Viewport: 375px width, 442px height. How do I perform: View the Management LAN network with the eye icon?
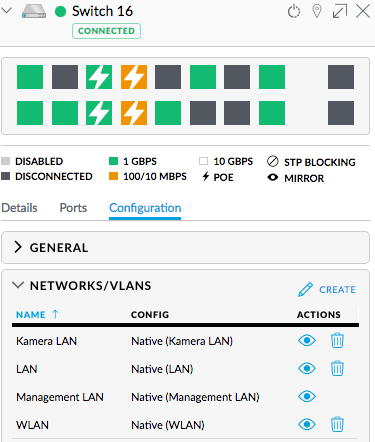307,396
